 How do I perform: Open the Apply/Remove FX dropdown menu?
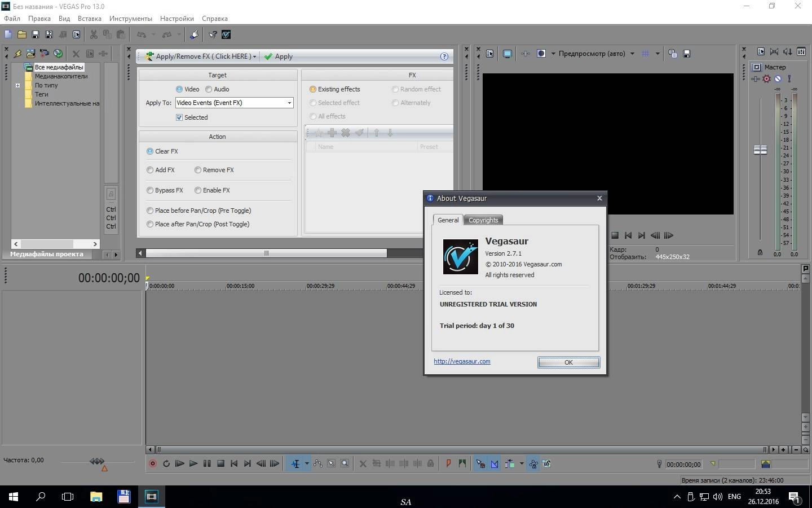pos(201,56)
